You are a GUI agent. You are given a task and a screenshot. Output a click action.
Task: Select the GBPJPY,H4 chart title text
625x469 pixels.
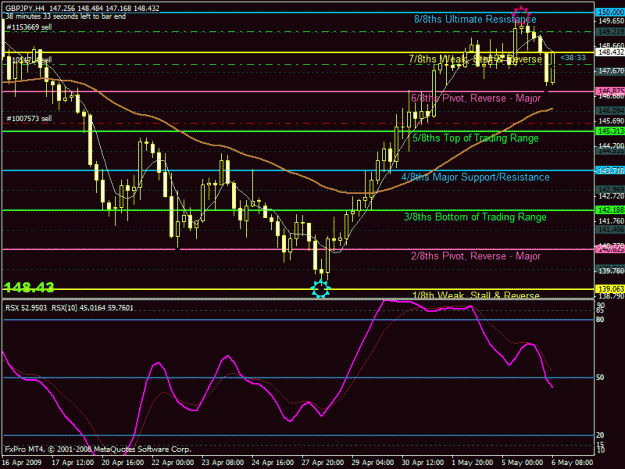[25, 8]
